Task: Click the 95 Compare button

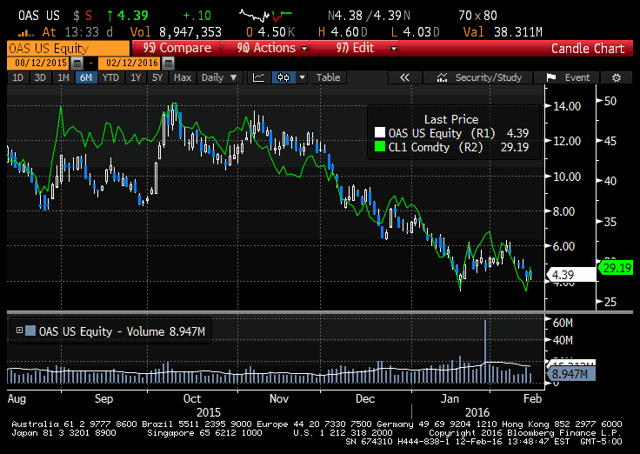Action: (x=176, y=48)
